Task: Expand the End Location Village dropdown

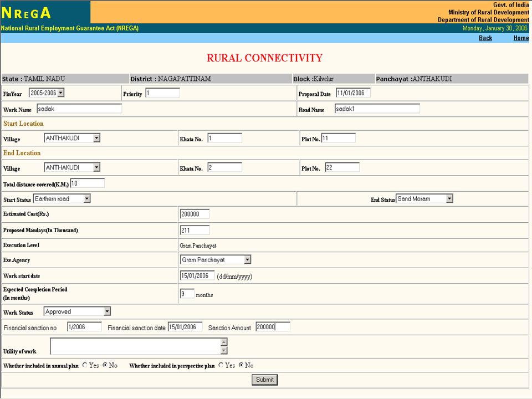Action: coord(72,167)
